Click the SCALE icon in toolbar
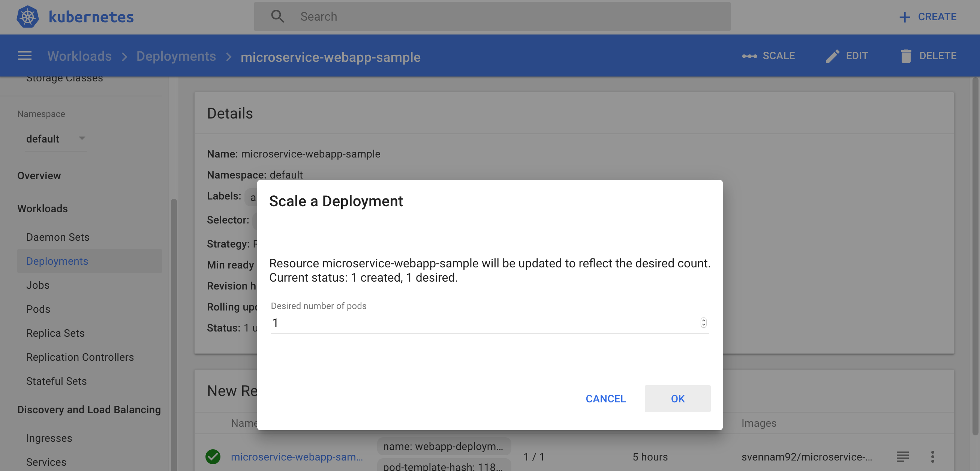The height and width of the screenshot is (471, 980). [749, 55]
